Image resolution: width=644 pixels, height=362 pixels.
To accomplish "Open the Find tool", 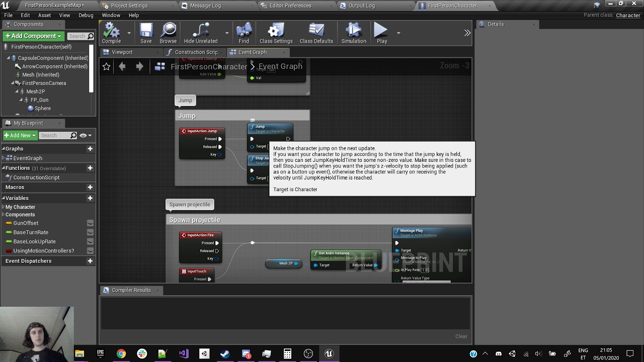I will [244, 33].
